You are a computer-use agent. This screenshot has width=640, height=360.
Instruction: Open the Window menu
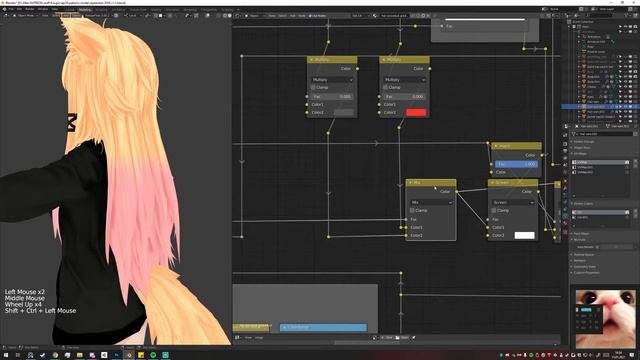42,9
